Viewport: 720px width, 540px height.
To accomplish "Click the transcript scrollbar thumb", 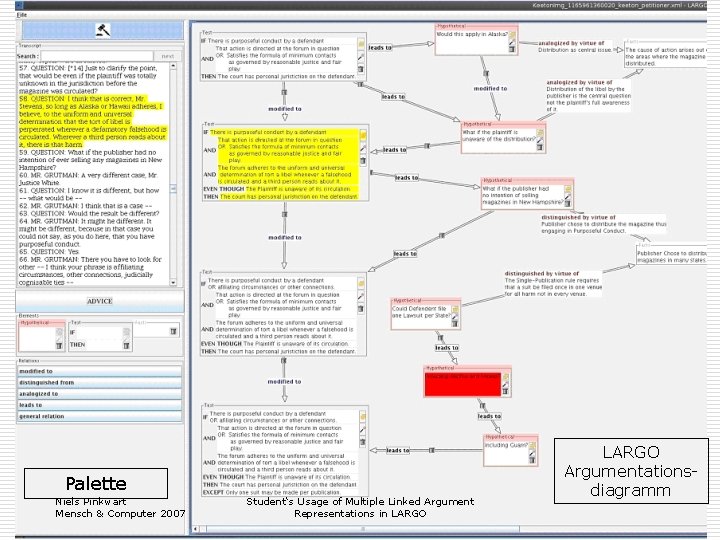I will [x=173, y=189].
